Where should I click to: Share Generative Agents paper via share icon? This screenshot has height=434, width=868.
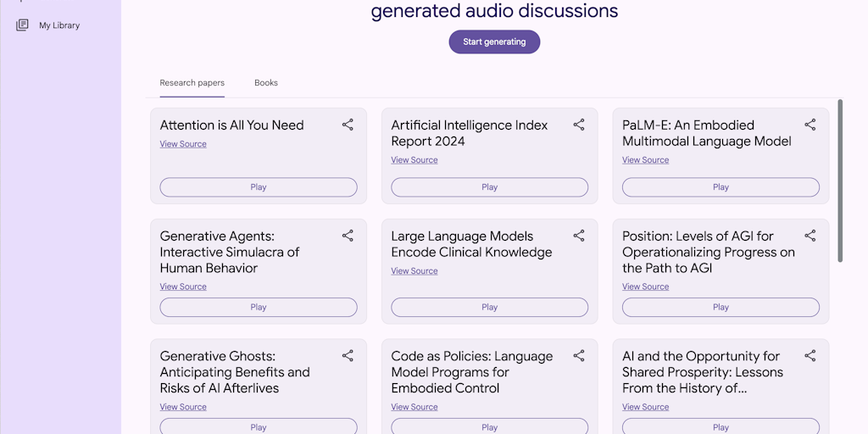348,236
